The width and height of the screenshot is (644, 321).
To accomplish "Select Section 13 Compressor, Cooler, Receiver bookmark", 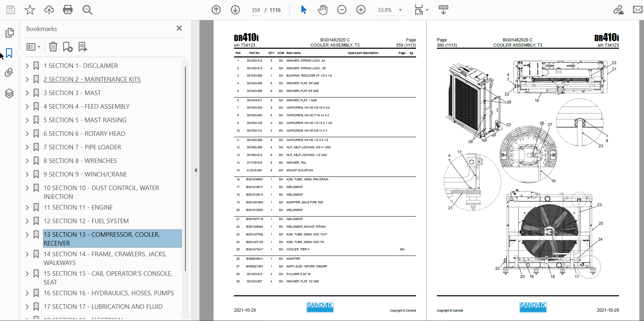I will [x=112, y=238].
